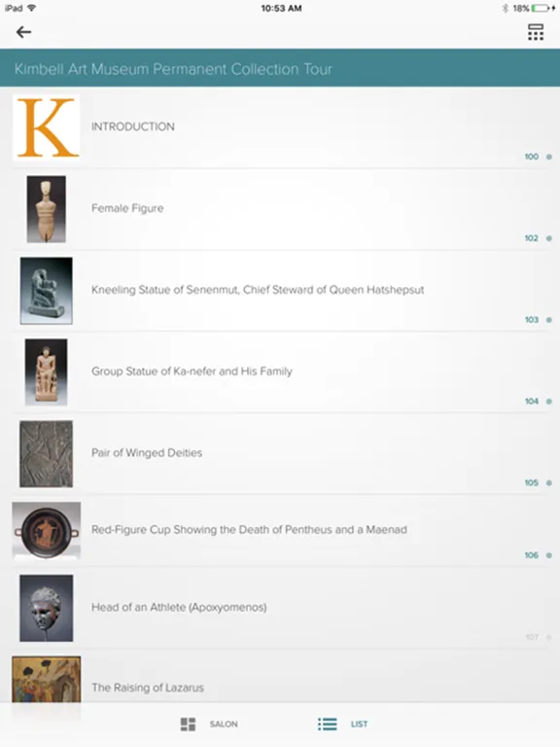Tap the dot beside stop 102
Screen dimensions: 560x747
tap(549, 238)
